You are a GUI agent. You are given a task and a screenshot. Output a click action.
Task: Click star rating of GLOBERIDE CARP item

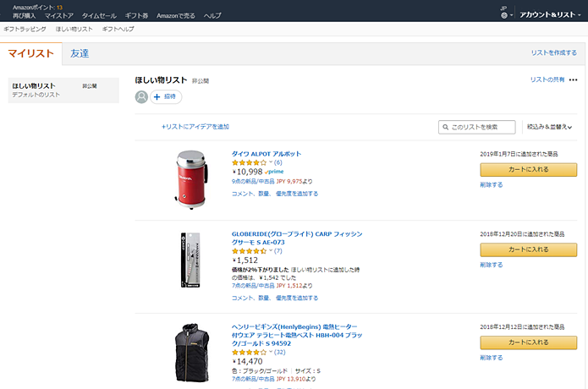(249, 251)
